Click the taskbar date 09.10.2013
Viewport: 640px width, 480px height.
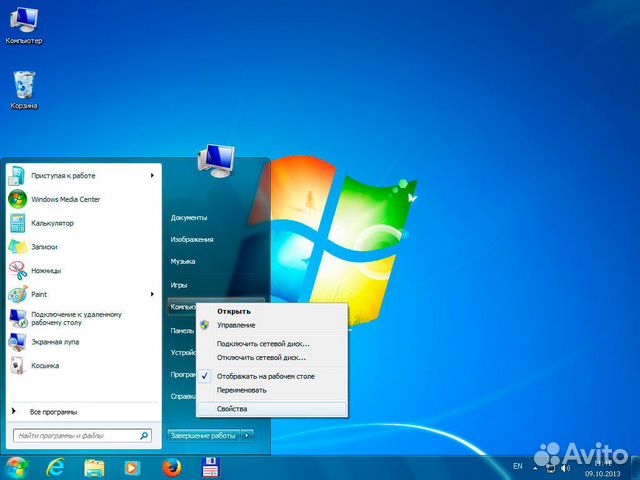coord(602,473)
